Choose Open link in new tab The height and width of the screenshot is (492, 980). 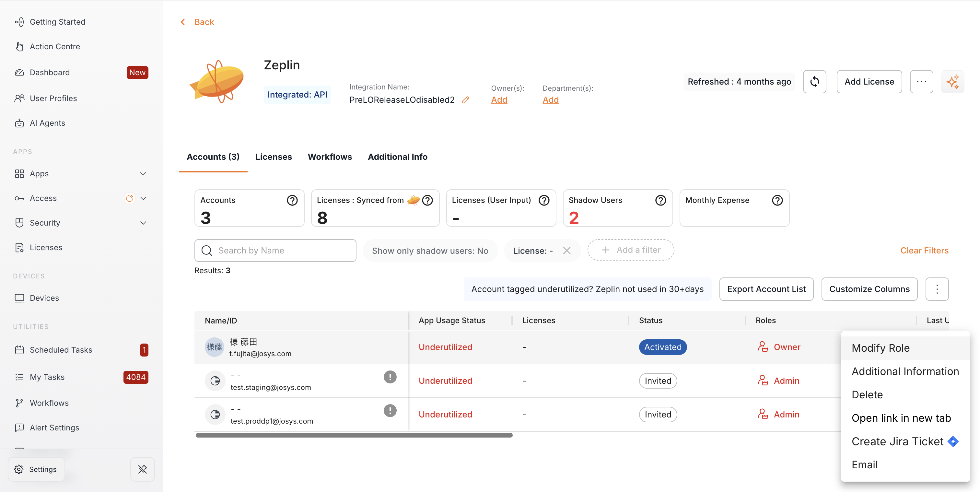[905, 418]
